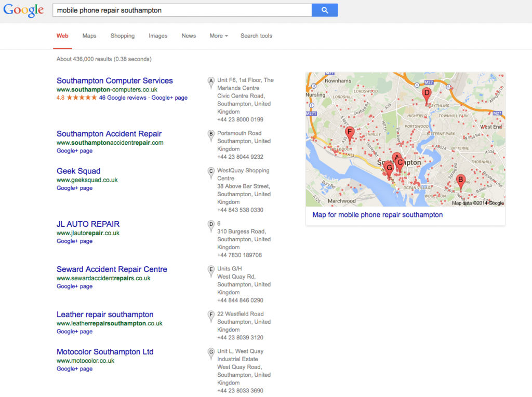Click phone number +44 23 8044 9232
Image resolution: width=532 pixels, height=397 pixels.
[x=240, y=157]
